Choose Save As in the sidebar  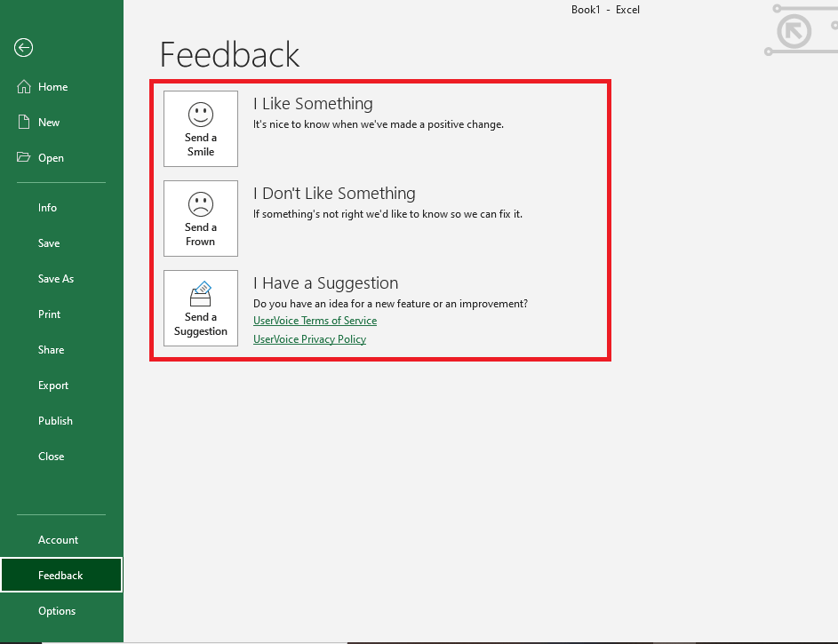[x=61, y=279]
